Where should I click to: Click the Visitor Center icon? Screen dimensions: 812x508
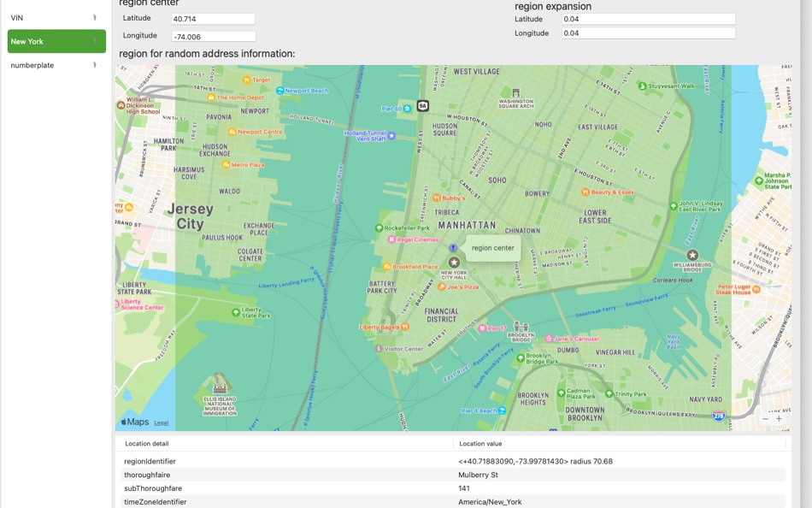379,349
